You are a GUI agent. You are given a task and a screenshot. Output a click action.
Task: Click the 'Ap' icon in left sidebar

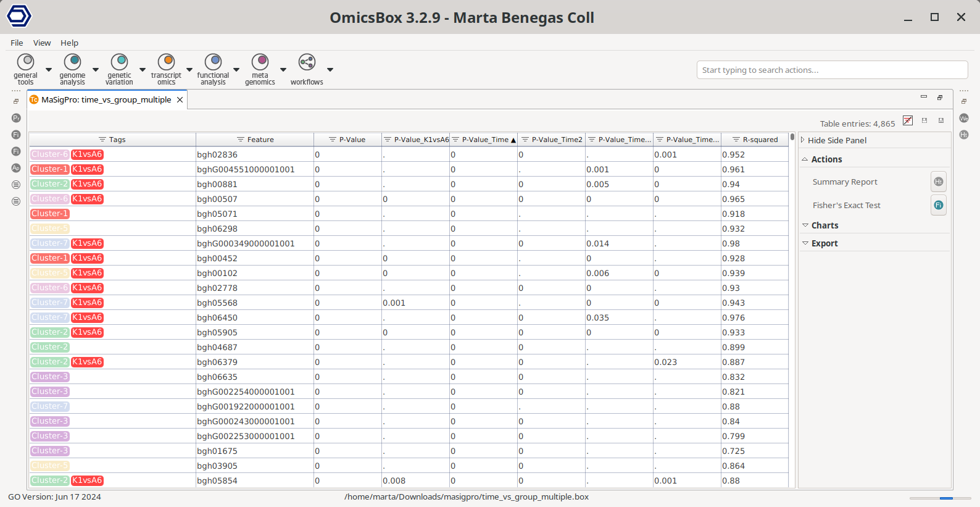coord(16,168)
